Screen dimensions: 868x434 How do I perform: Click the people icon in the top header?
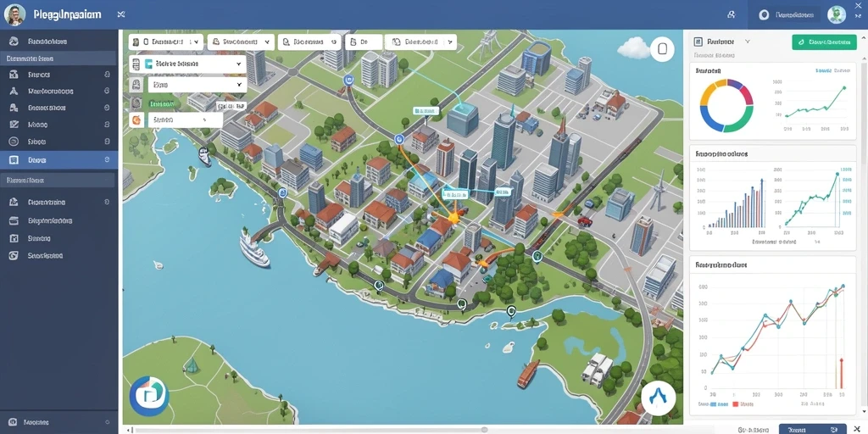(x=732, y=15)
